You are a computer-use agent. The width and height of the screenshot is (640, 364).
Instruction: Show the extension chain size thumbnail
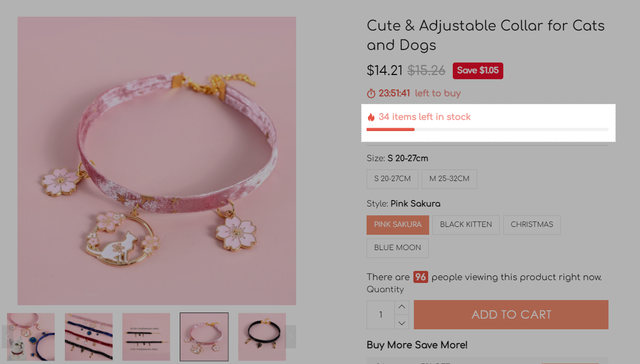coord(146,337)
